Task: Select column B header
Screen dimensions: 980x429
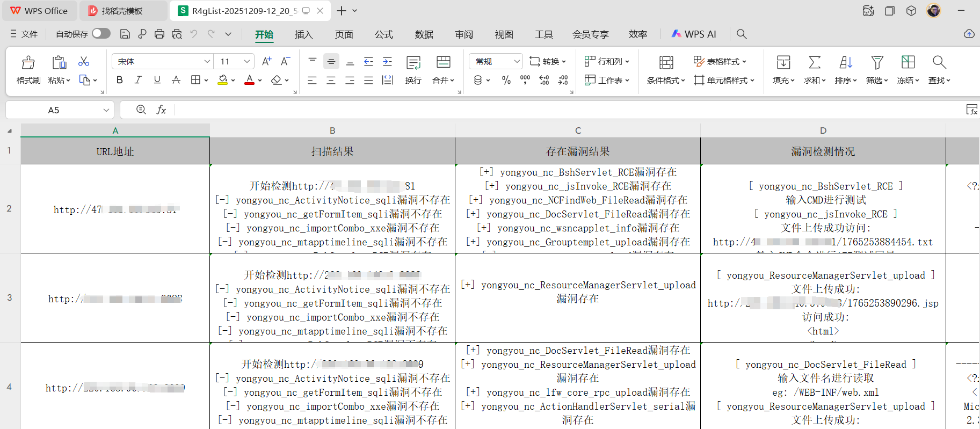Action: click(332, 130)
